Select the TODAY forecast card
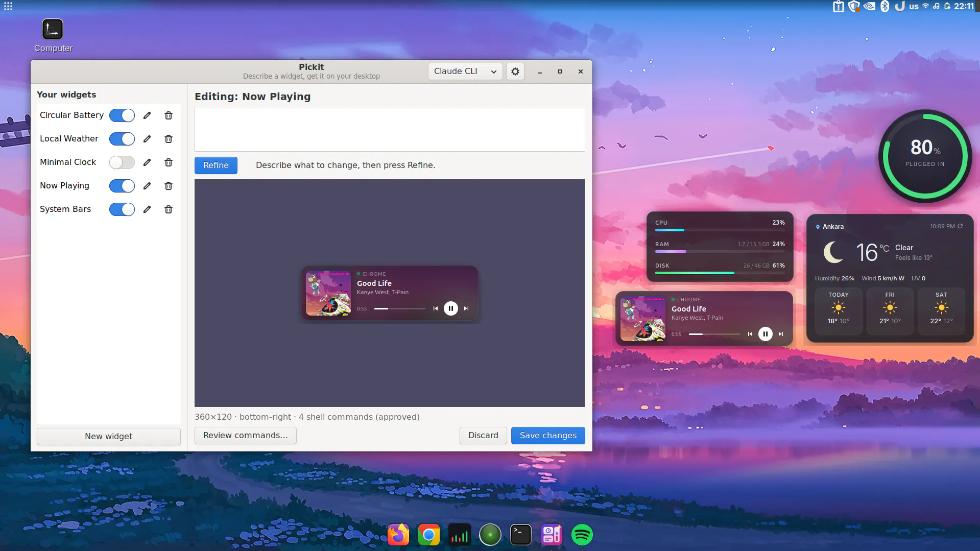 coord(839,311)
